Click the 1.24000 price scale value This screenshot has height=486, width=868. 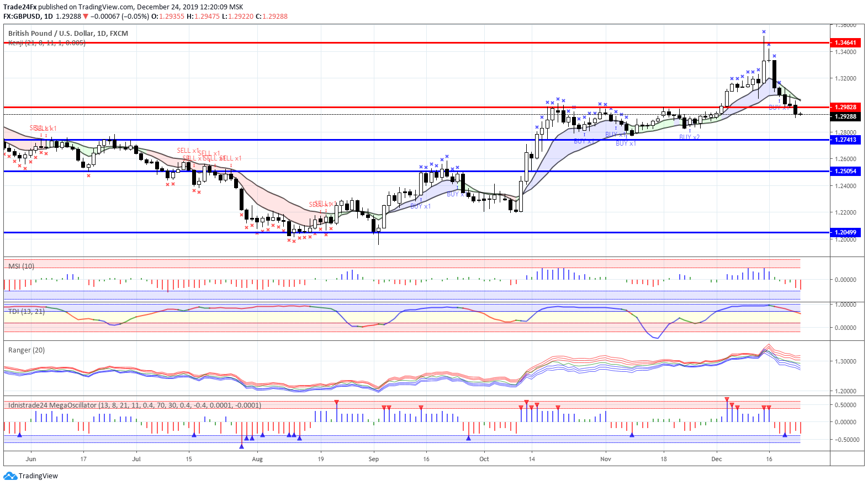click(846, 186)
